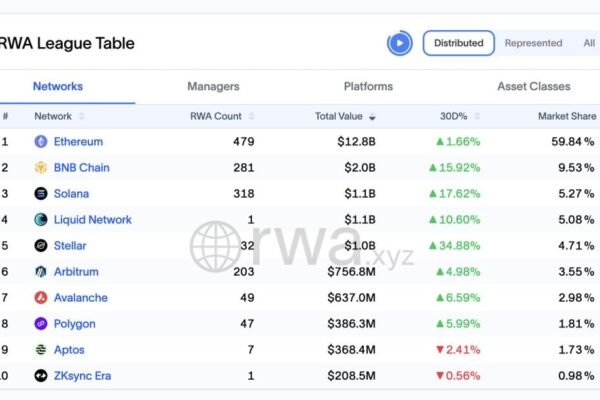This screenshot has height=400, width=600.
Task: Open the Platforms tab
Action: click(x=368, y=87)
